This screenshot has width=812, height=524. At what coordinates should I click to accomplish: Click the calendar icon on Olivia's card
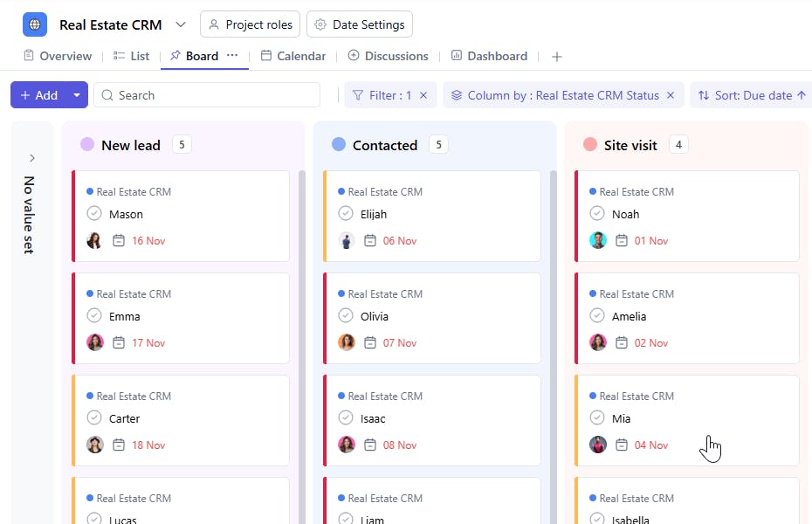369,342
